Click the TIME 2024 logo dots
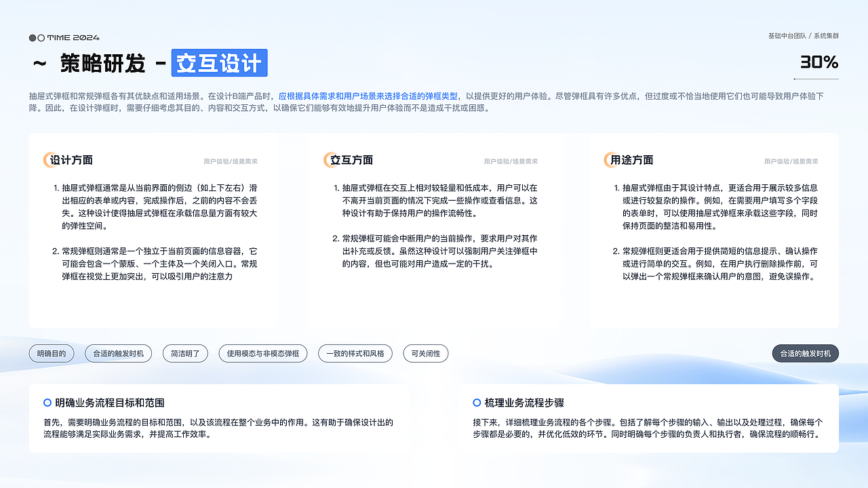Viewport: 868px width, 488px height. (x=37, y=38)
